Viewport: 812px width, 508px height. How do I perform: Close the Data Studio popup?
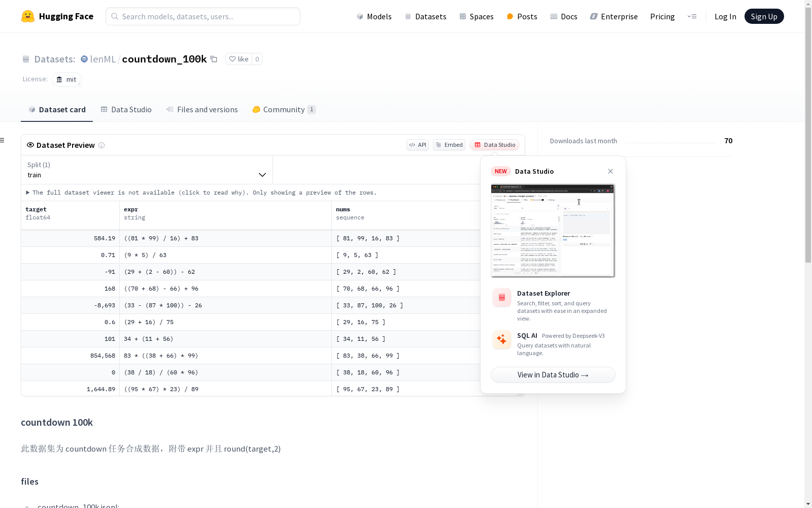click(611, 171)
